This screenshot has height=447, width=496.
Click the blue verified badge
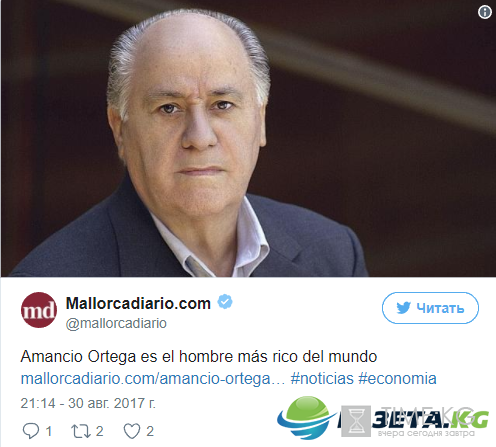point(225,302)
